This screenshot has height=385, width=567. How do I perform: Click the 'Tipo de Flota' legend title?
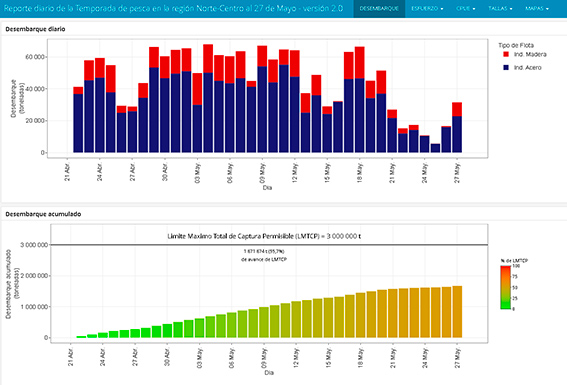(x=516, y=45)
